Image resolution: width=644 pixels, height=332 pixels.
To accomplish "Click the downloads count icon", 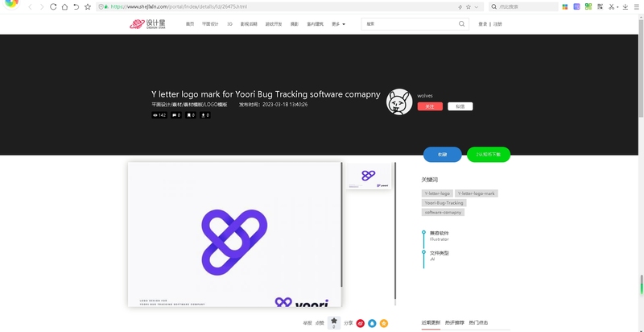I will pos(205,115).
